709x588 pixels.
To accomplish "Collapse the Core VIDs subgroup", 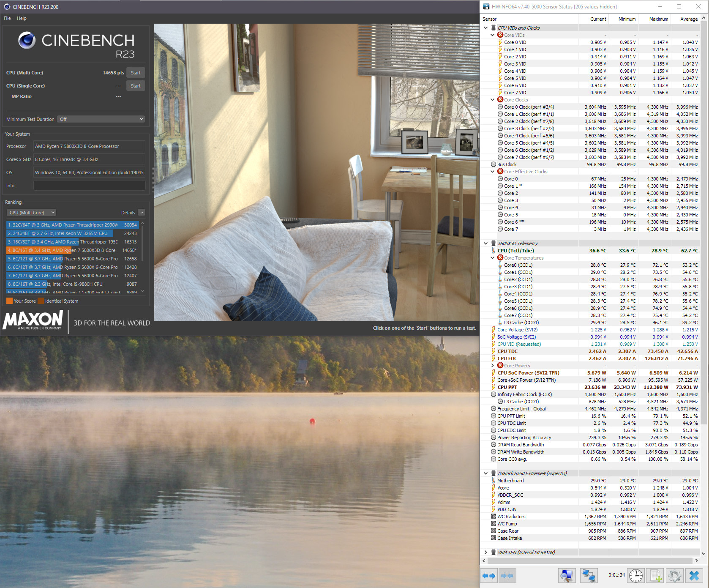I will tap(493, 35).
